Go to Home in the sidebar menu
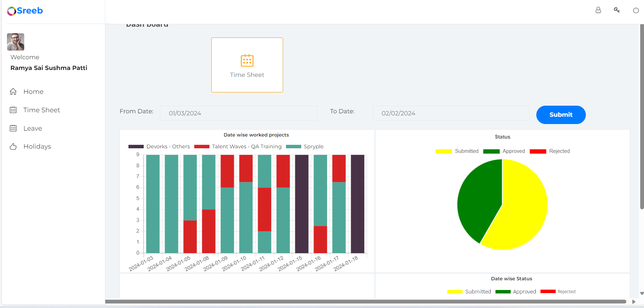The image size is (644, 308). [33, 91]
